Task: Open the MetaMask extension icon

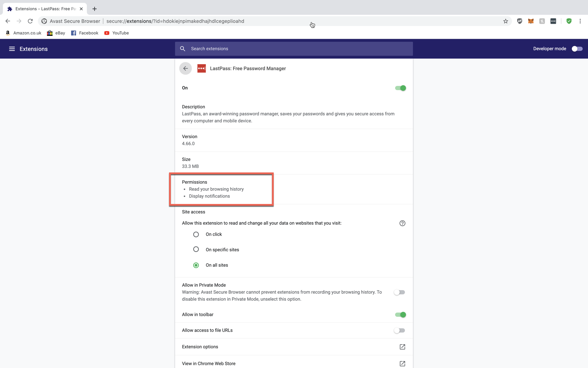Action: tap(531, 21)
